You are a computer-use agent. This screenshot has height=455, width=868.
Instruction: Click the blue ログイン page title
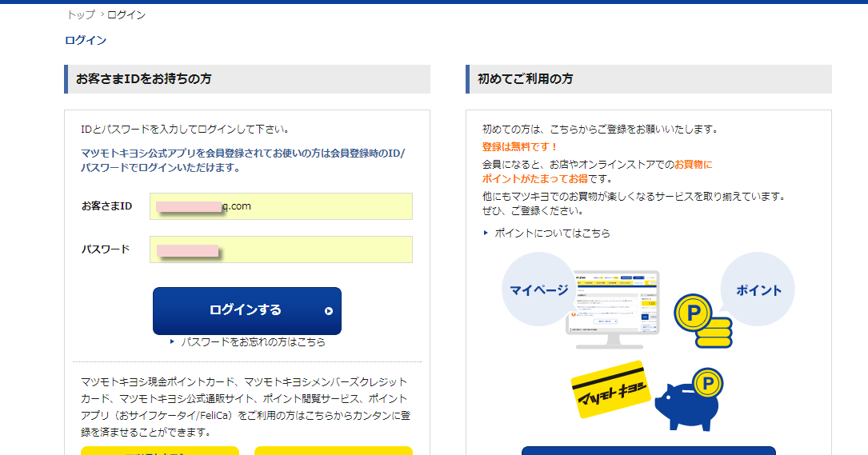click(86, 40)
